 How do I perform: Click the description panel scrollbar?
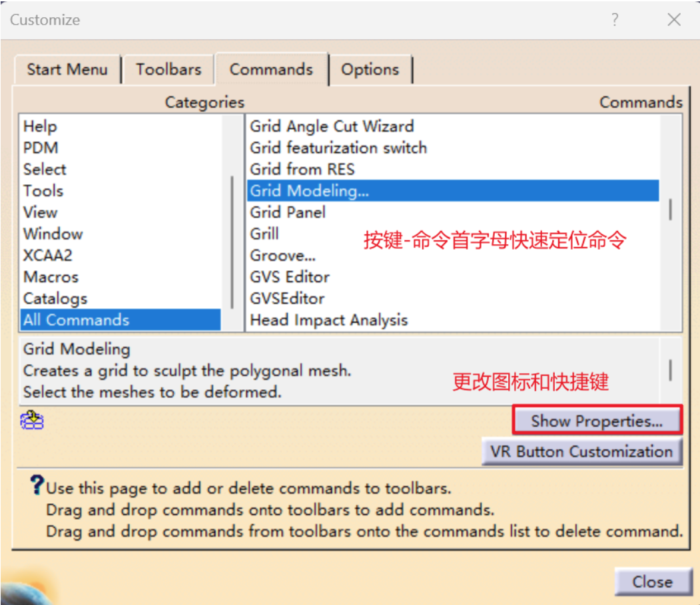[670, 370]
